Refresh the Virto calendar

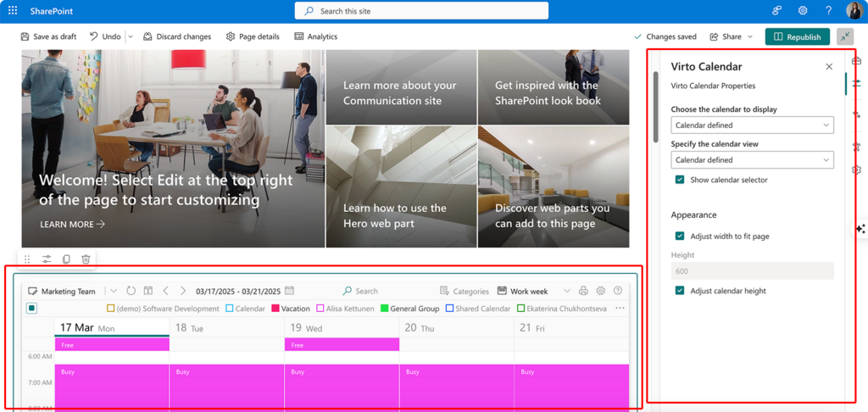[131, 291]
